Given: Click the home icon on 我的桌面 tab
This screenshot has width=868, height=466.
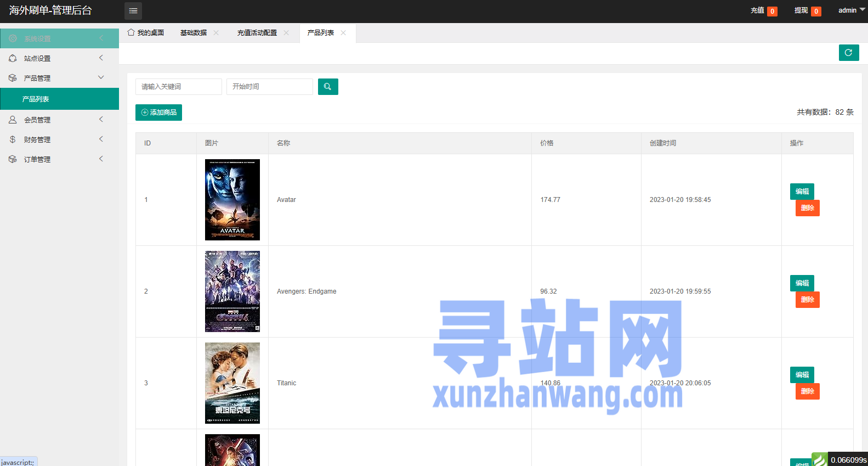Looking at the screenshot, I should 131,32.
